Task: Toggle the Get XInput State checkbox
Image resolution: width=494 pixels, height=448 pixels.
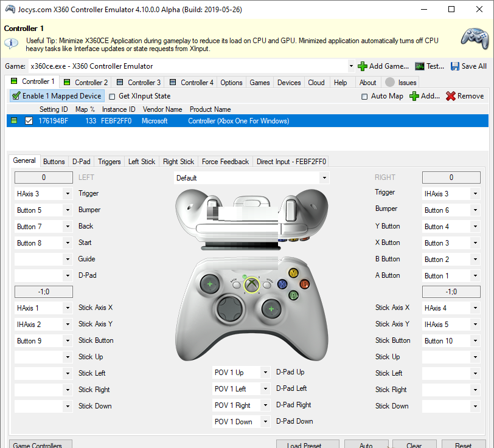Action: pos(112,96)
